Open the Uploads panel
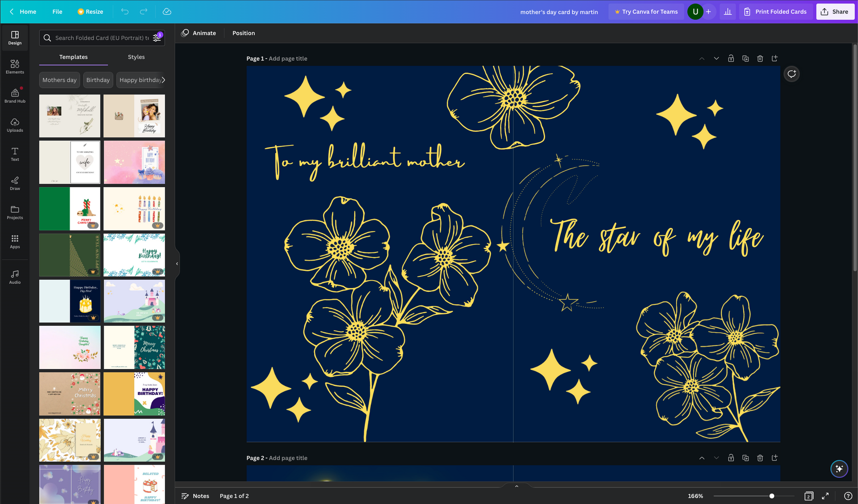This screenshot has height=504, width=858. click(15, 125)
